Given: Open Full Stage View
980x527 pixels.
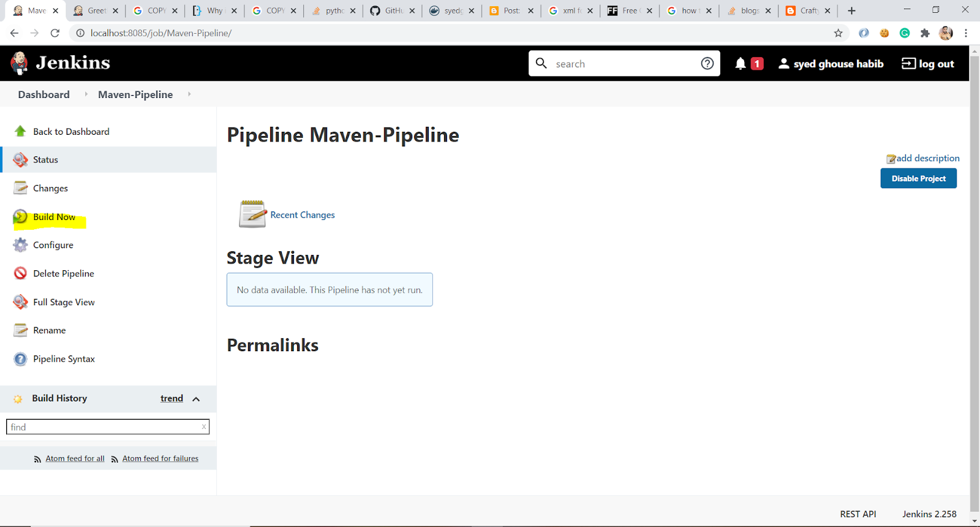Looking at the screenshot, I should tap(64, 302).
